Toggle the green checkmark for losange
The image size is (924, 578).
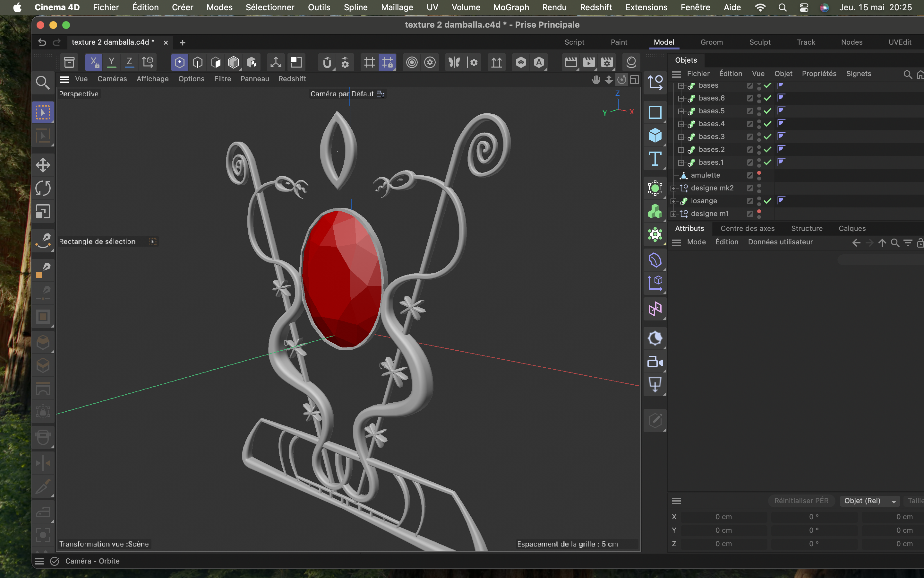tap(767, 201)
